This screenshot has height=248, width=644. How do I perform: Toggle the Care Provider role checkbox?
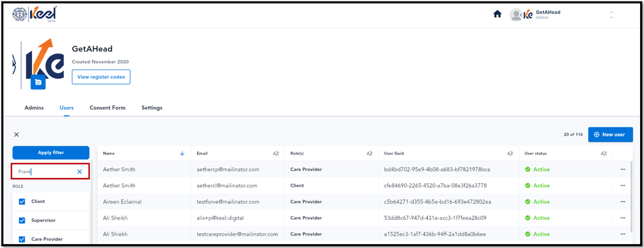point(22,239)
